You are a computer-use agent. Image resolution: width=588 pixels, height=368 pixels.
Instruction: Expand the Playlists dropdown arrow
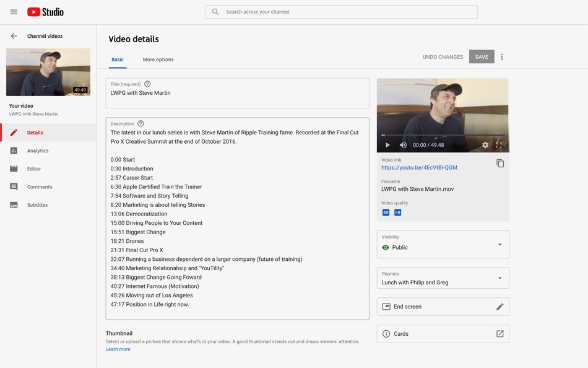[500, 278]
